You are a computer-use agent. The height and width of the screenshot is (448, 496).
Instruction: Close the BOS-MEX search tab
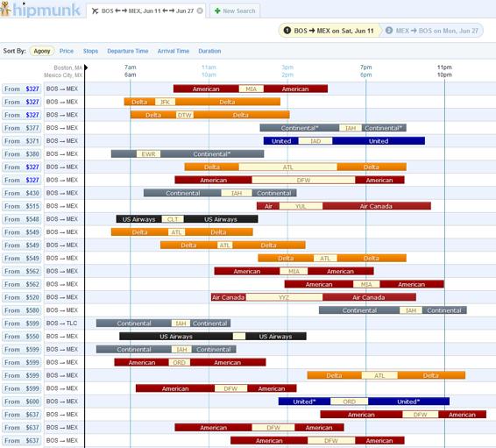(200, 11)
